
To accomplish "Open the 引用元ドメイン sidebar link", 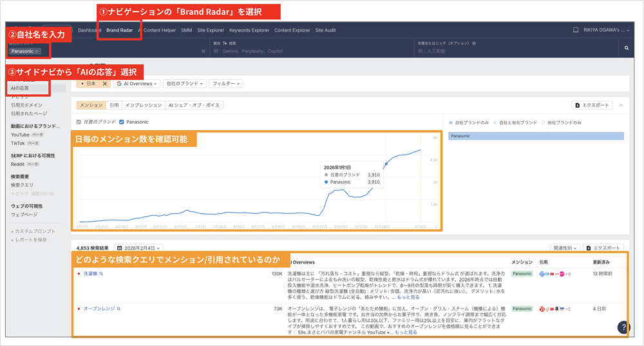I will pyautogui.click(x=27, y=105).
